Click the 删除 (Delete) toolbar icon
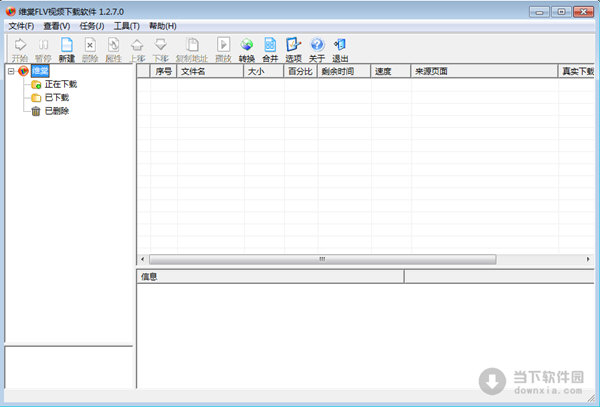The image size is (600, 407). (x=90, y=49)
